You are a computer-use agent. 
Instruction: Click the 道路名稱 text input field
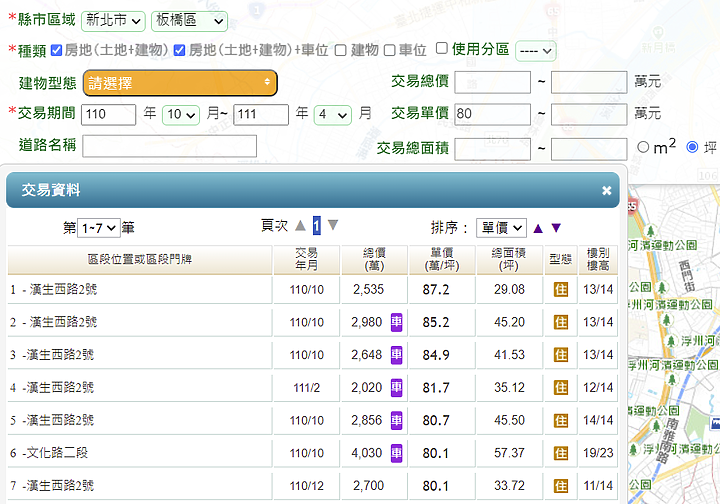pos(169,146)
